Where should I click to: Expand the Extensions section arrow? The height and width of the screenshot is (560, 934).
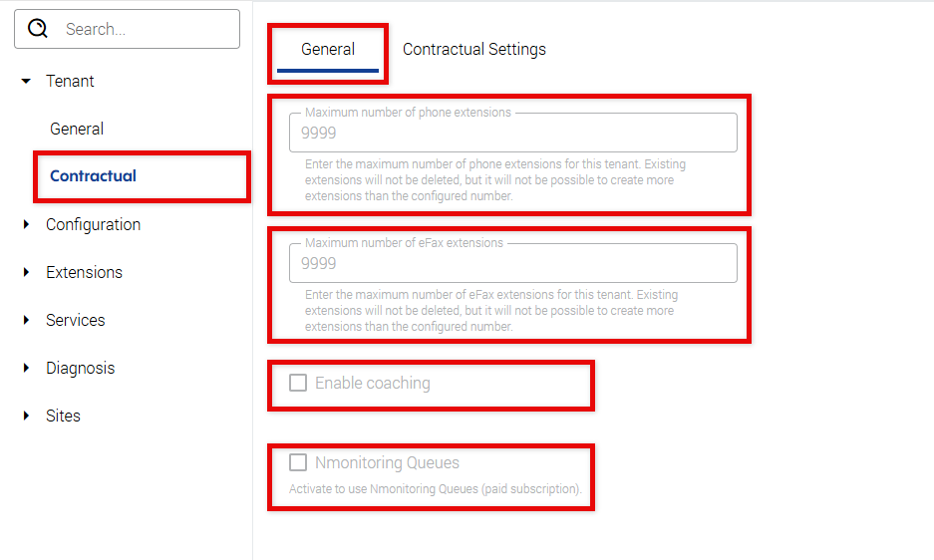coord(26,273)
